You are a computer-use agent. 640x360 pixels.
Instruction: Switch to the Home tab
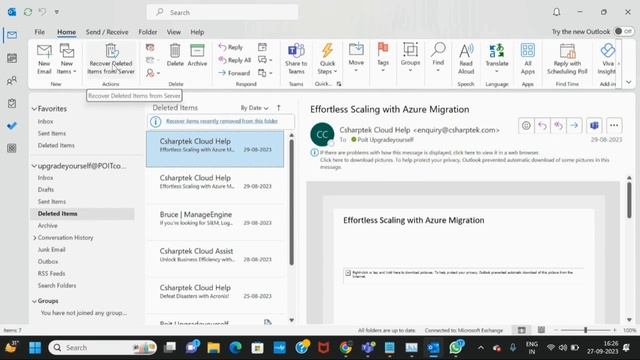pyautogui.click(x=66, y=32)
